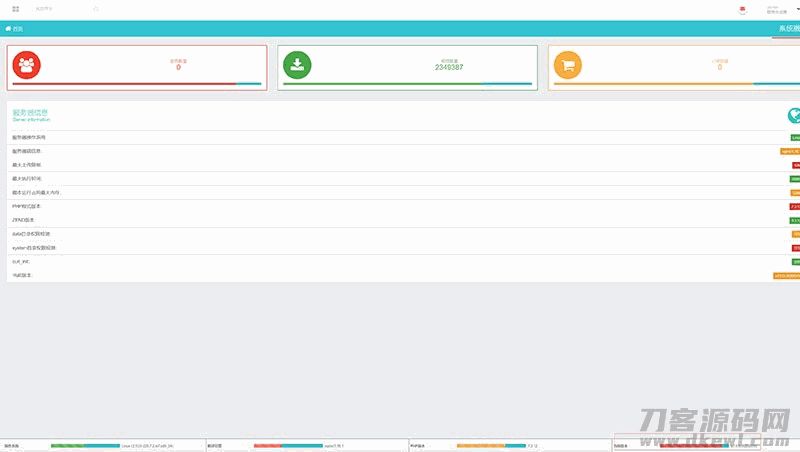Click the orange badge in the 当前版本 row
This screenshot has width=800, height=452.
pos(786,275)
